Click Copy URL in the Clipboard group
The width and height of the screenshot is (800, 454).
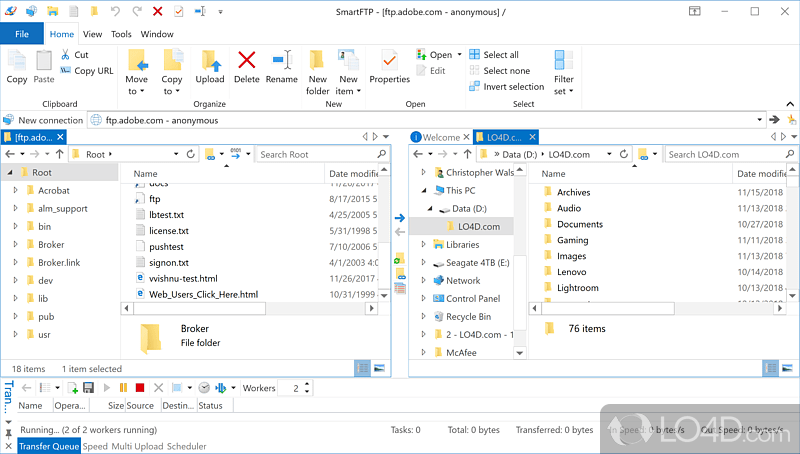(87, 70)
